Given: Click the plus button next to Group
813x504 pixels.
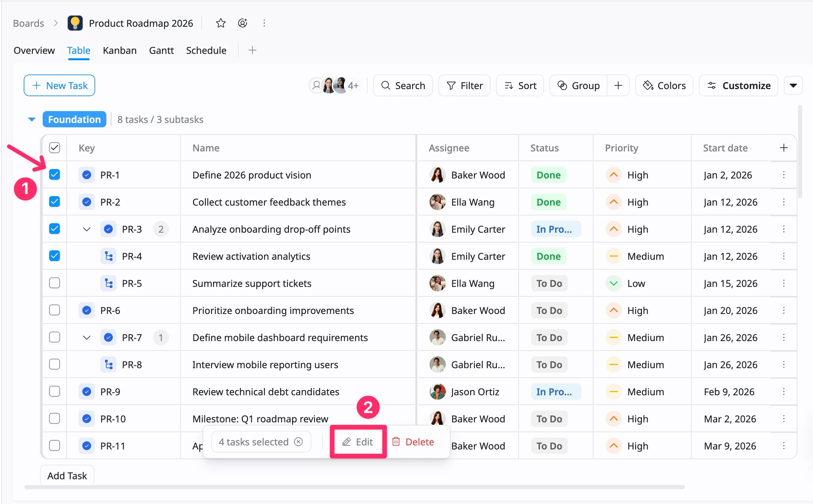Looking at the screenshot, I should [618, 85].
